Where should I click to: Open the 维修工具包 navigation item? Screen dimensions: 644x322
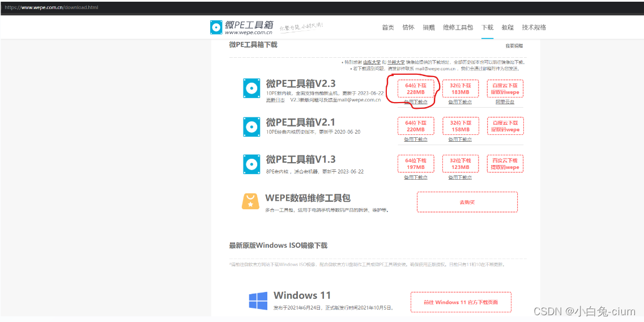coord(458,28)
